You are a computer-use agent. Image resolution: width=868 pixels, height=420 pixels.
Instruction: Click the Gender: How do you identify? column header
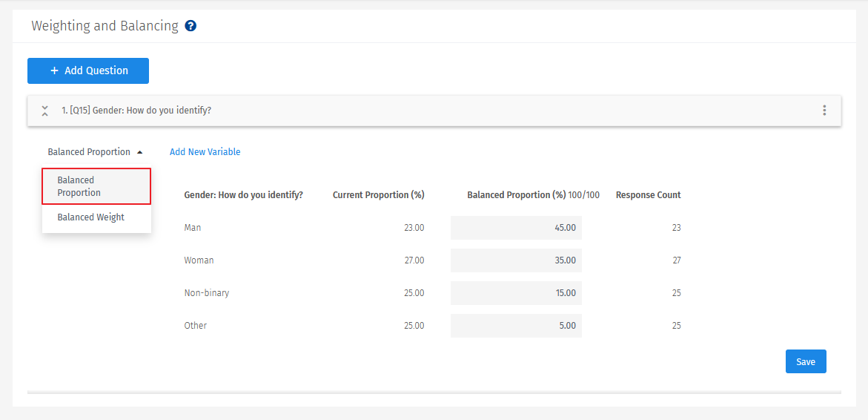pyautogui.click(x=243, y=195)
